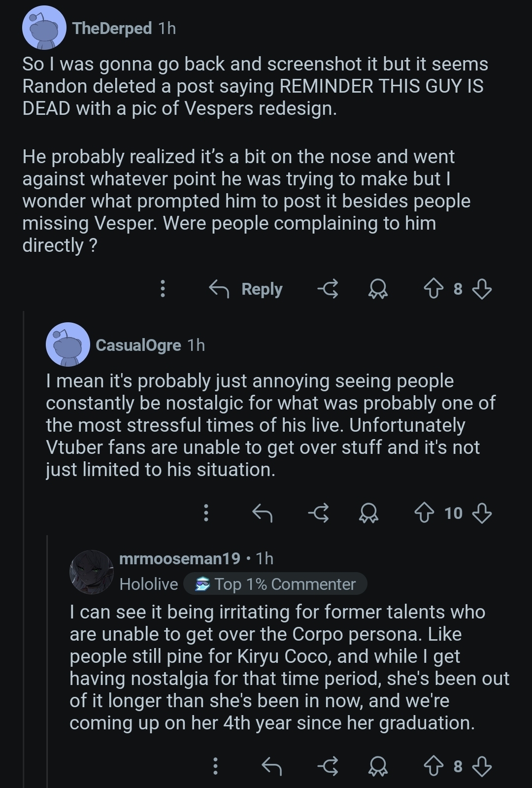
Task: Upvote mrmooseman19's comment
Action: pos(433,766)
